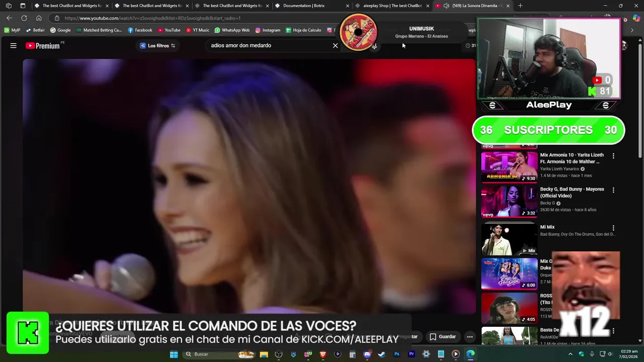The image size is (644, 362).
Task: Open more actions ellipsis beside Guardar
Action: pyautogui.click(x=470, y=337)
